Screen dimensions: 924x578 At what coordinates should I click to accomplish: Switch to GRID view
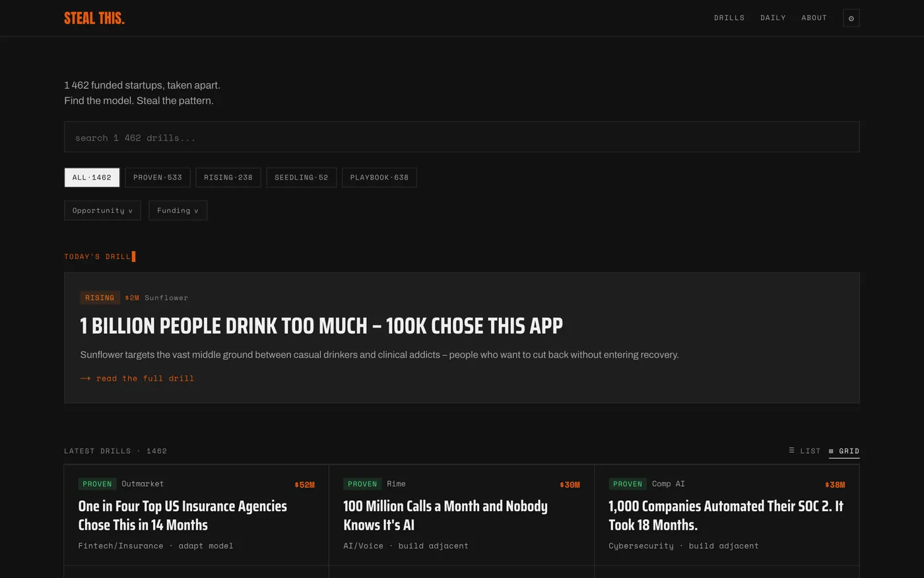tap(844, 451)
